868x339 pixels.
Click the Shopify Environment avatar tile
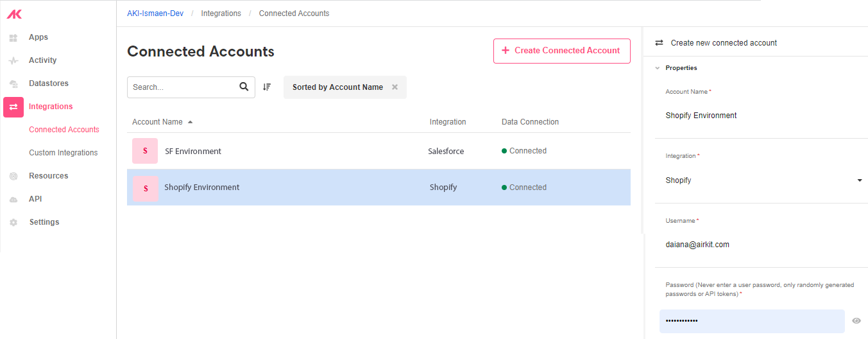coord(146,188)
